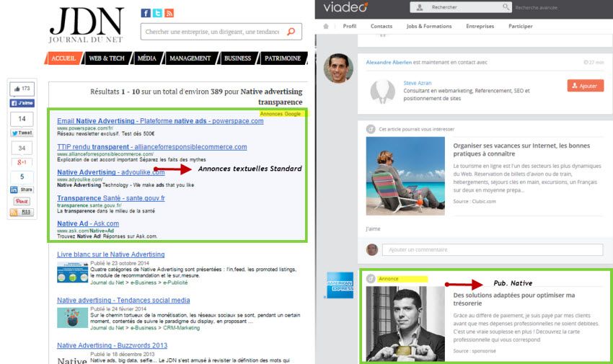613x364 pixels.
Task: Click Annonces Google label
Action: pos(281,114)
